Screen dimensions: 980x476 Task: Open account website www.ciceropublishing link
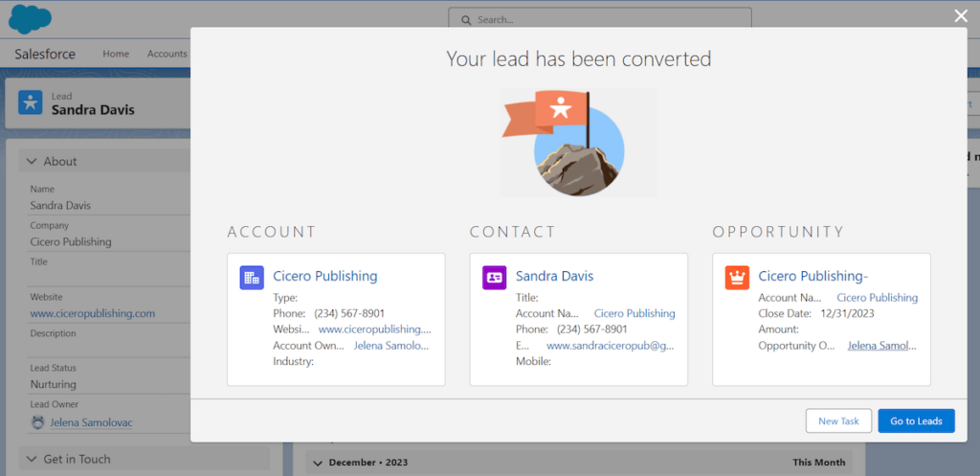[375, 329]
